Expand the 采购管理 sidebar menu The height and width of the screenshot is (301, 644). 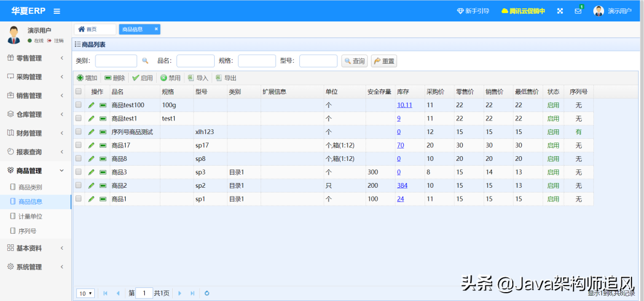coord(36,77)
